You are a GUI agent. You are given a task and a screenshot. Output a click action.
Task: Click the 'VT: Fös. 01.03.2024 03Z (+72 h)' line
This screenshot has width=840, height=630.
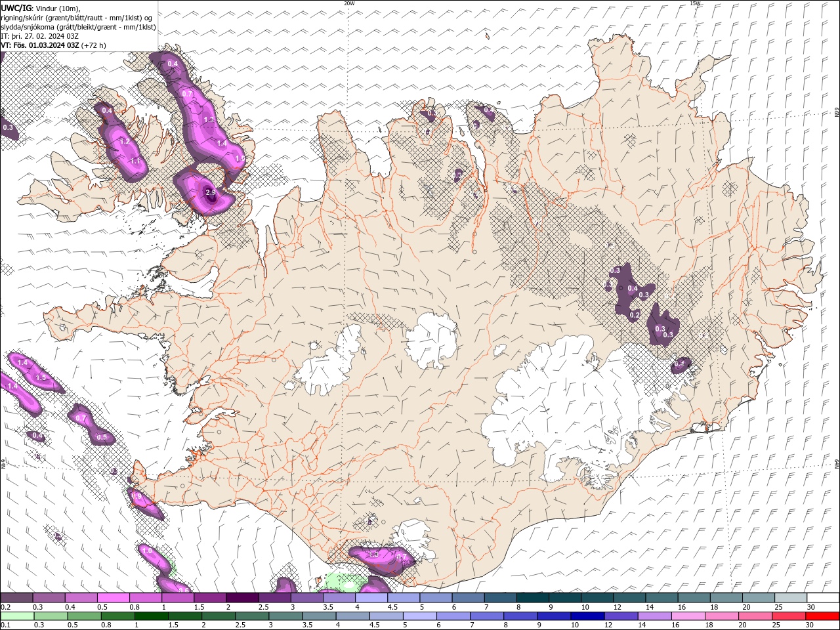(53, 45)
